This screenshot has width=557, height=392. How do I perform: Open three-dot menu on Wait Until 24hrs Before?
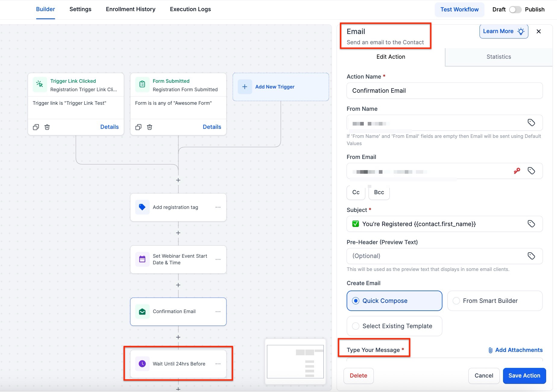(218, 364)
